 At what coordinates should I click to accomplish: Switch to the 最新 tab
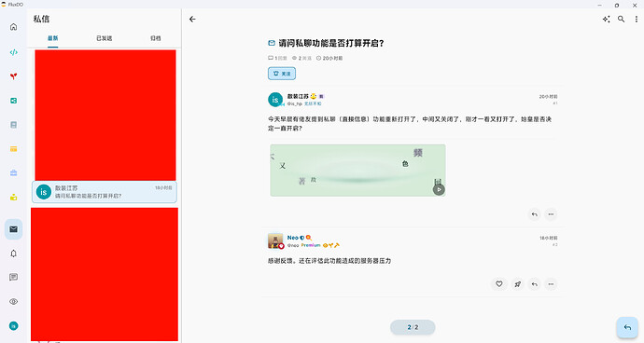pos(52,38)
